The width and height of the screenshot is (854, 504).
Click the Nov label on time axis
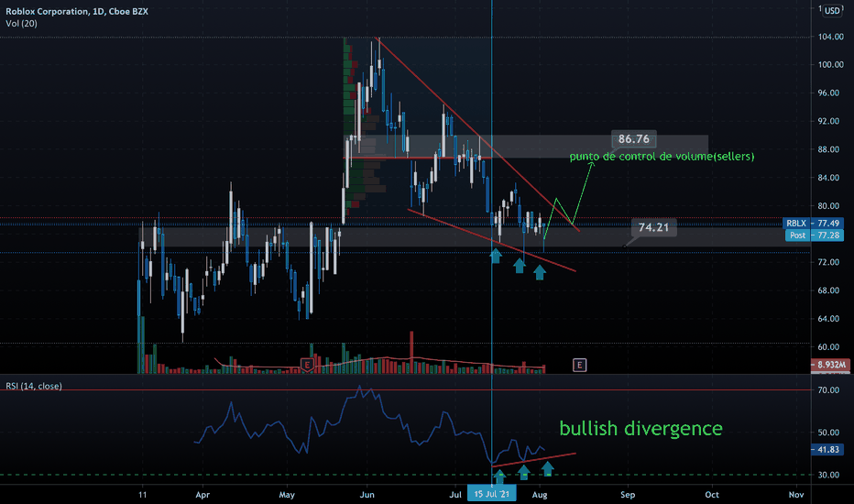pyautogui.click(x=796, y=495)
